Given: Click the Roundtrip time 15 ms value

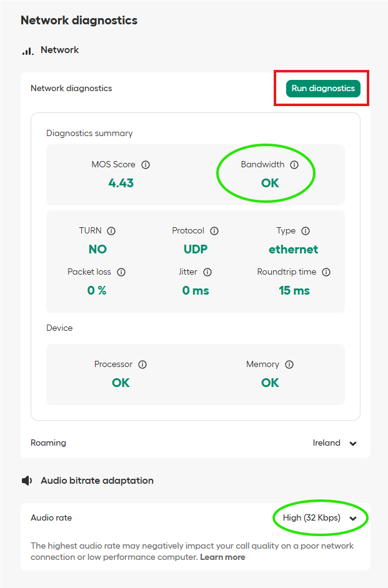Looking at the screenshot, I should click(x=294, y=290).
